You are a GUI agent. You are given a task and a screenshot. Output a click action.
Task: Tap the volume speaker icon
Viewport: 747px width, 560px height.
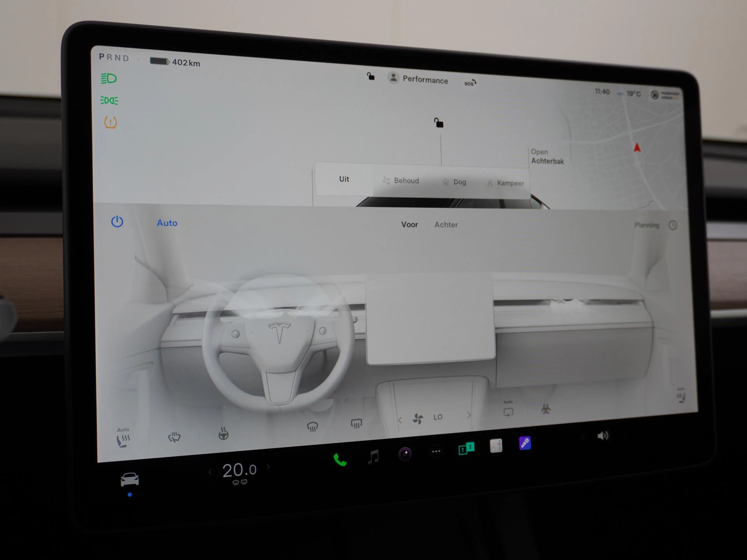[603, 435]
